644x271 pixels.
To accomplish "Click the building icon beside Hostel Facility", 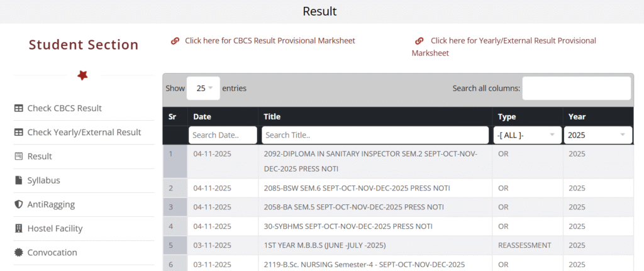I will coord(19,229).
